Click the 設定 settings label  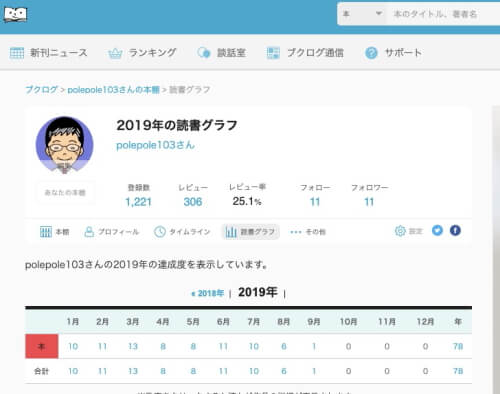pos(415,231)
